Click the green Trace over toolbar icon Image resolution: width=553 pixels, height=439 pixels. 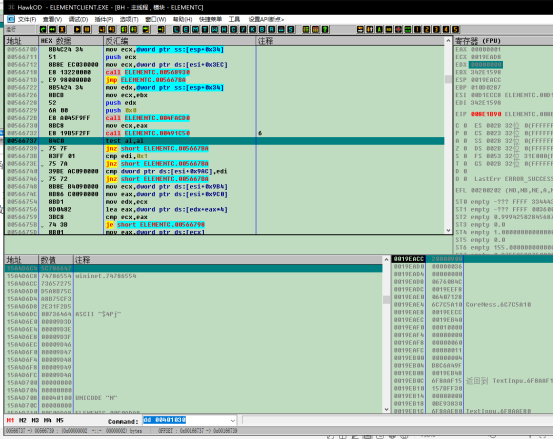tap(134, 30)
